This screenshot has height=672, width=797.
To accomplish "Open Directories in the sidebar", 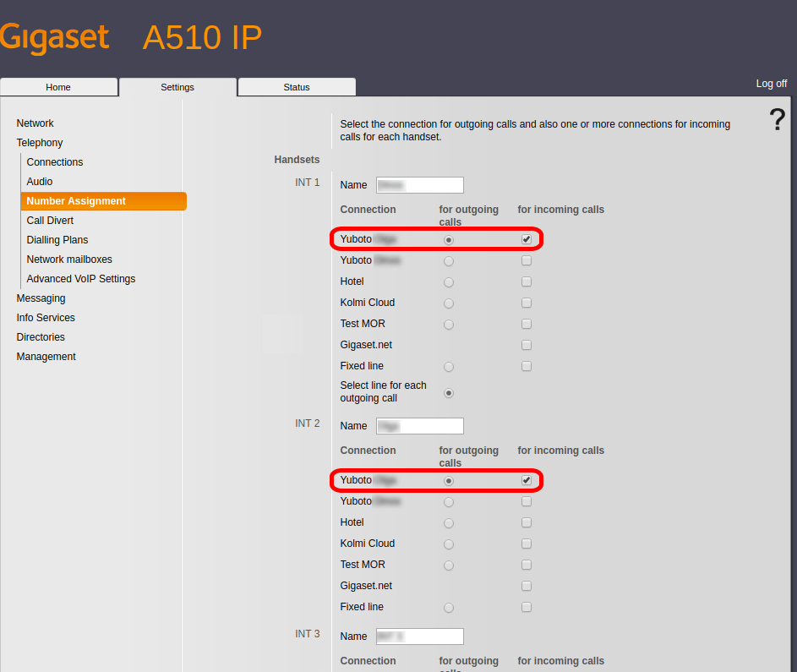I will [41, 337].
